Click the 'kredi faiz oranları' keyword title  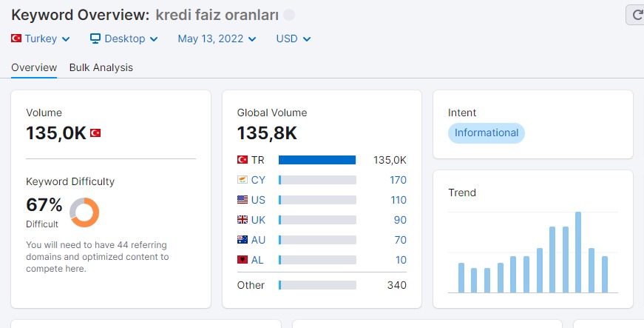[217, 16]
